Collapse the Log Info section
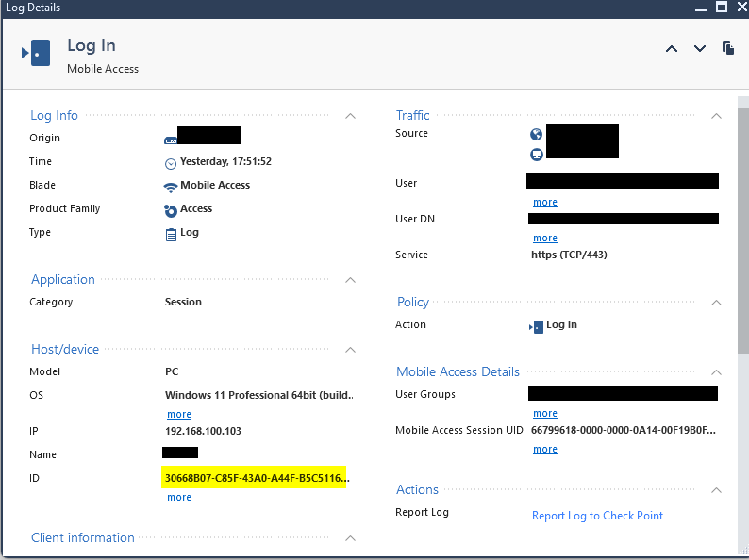Viewport: 749px width, 560px height. point(350,116)
